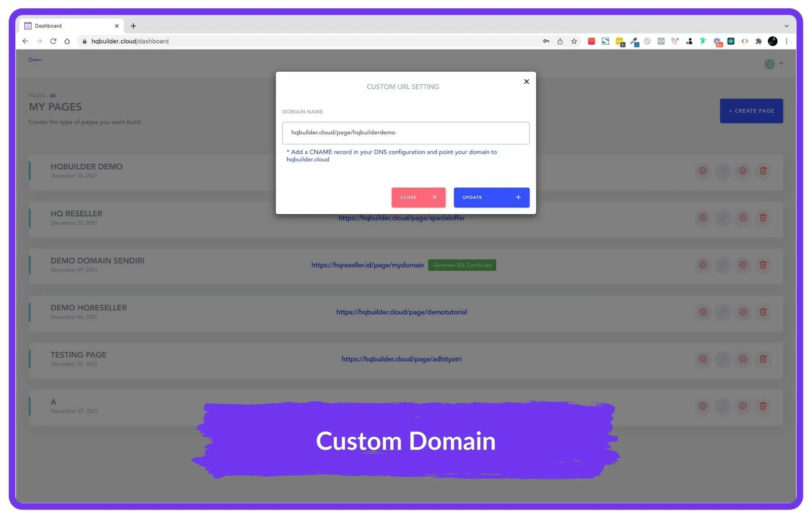Image resolution: width=812 pixels, height=518 pixels.
Task: Bookmark this page with the star icon
Action: tap(574, 41)
